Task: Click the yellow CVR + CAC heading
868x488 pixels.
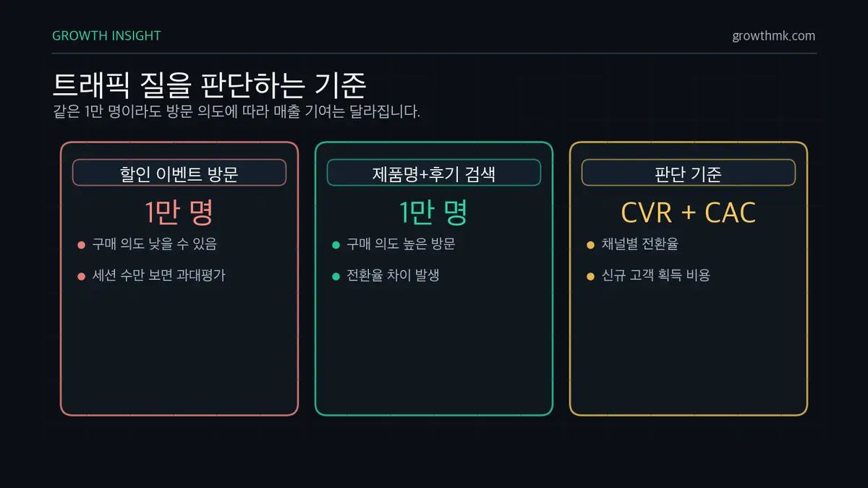Action: pos(689,213)
